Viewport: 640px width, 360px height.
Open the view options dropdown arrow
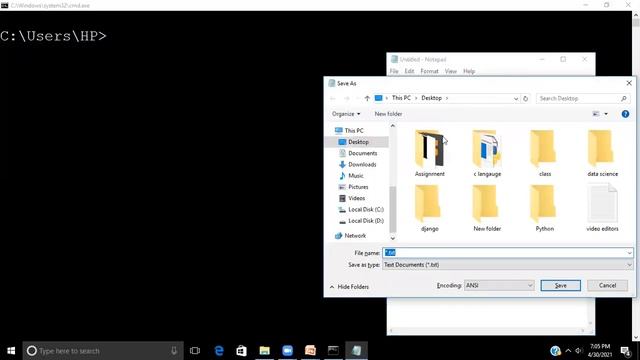(606, 114)
